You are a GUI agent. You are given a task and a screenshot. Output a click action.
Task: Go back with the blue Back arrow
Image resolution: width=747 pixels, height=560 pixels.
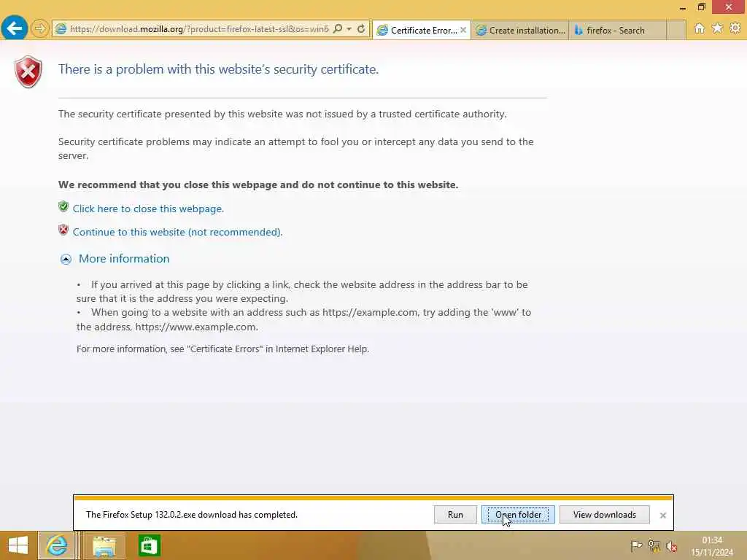(15, 28)
